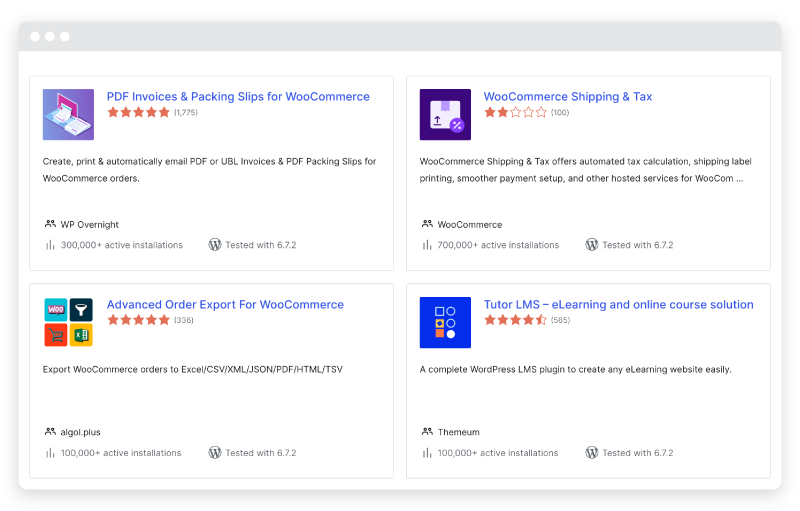Screen dimensions: 800x511
Task: Click Tested with 6.7.2 in Advanced Order Export card
Action: (x=261, y=453)
